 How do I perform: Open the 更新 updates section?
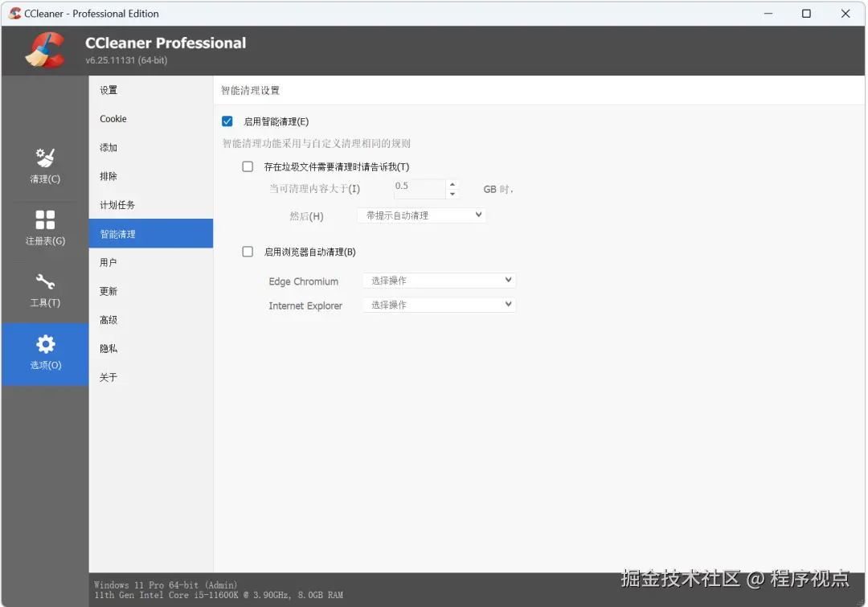(107, 290)
